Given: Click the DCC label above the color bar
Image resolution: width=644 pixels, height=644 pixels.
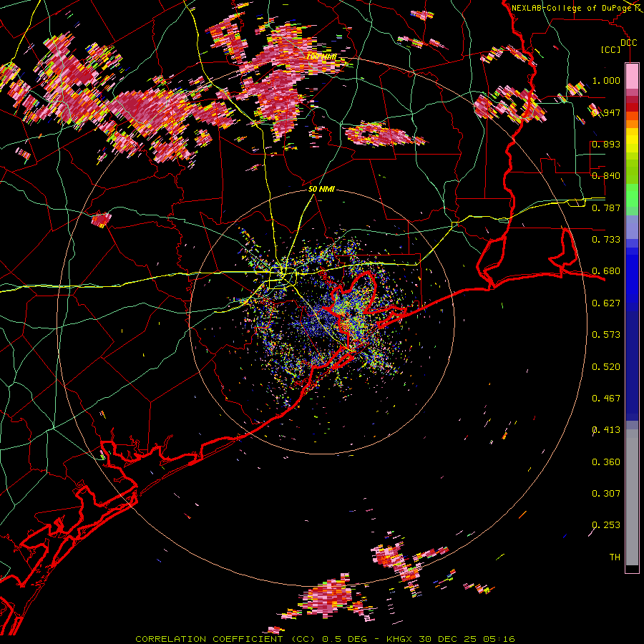Looking at the screenshot, I should click(628, 43).
